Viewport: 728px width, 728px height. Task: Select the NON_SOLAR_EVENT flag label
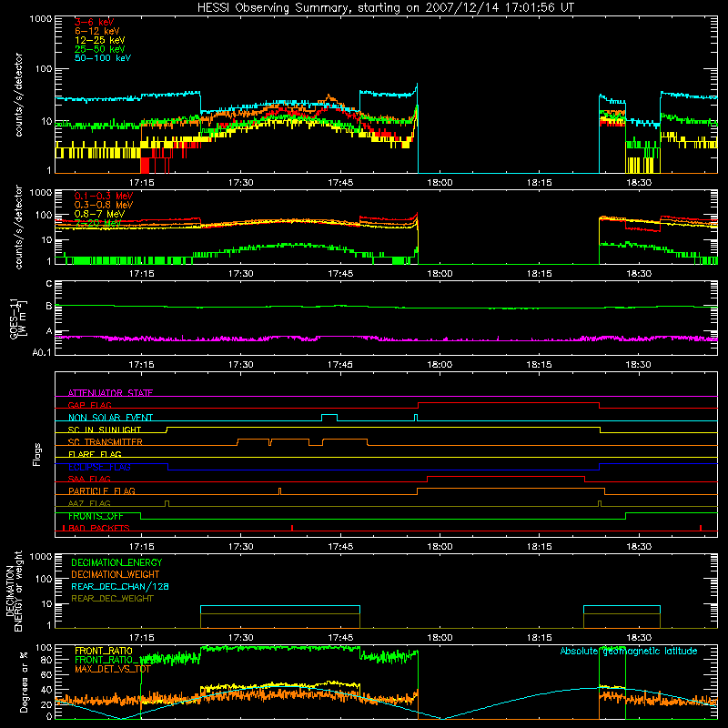coord(110,418)
